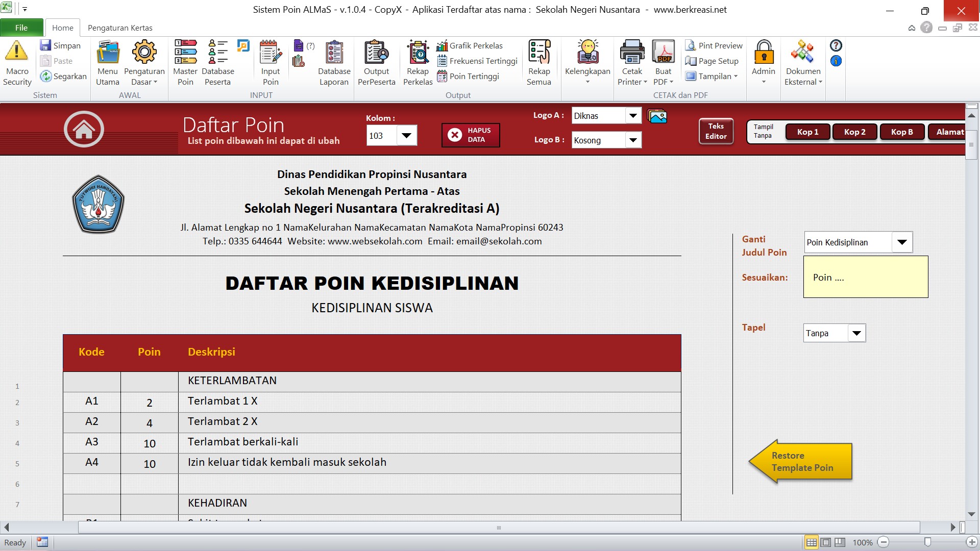Click the logo picture image icon
Image resolution: width=980 pixels, height=551 pixels.
(x=657, y=116)
